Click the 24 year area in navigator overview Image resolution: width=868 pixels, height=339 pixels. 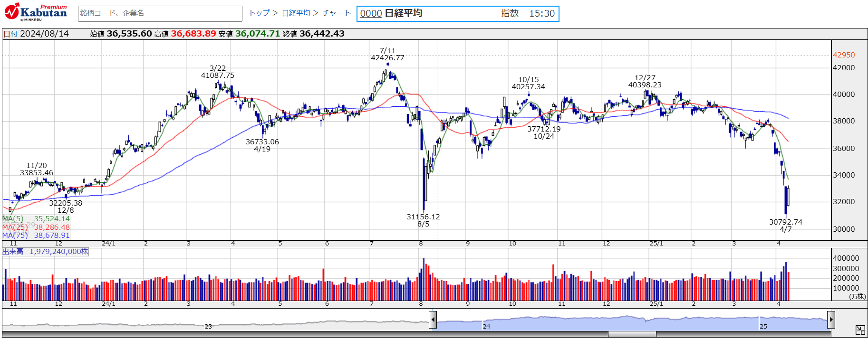click(486, 326)
